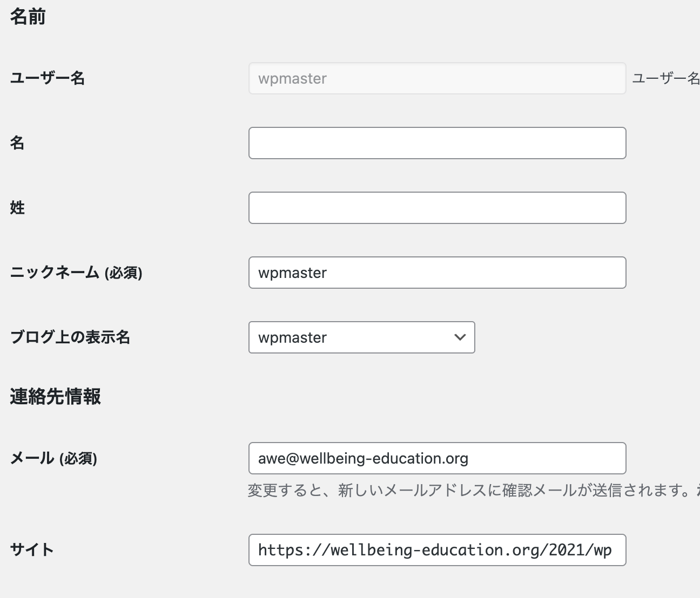
Task: Click the 名 label
Action: point(17,143)
